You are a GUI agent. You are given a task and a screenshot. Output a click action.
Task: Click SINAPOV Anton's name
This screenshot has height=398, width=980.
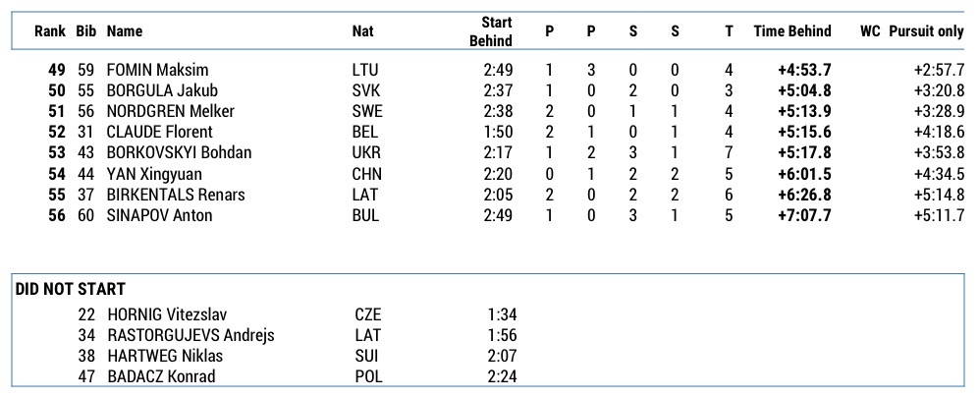159,215
